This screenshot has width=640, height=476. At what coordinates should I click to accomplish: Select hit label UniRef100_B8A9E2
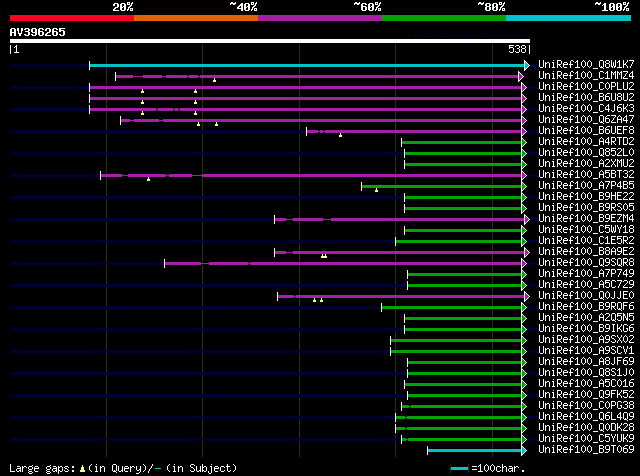pyautogui.click(x=586, y=252)
